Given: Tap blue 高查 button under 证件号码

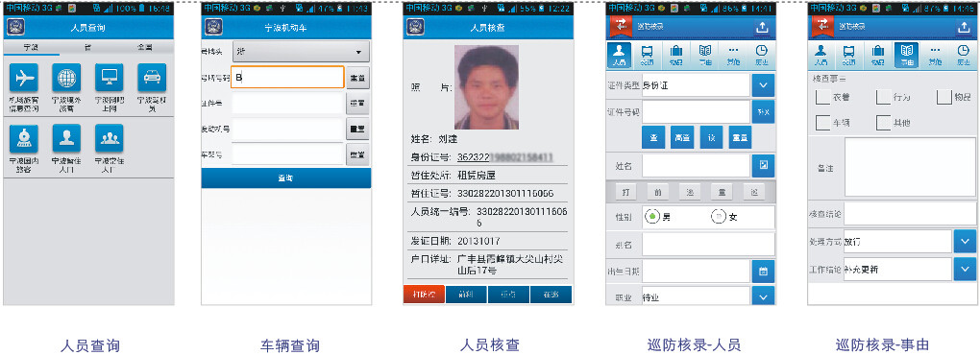Looking at the screenshot, I should (x=682, y=136).
